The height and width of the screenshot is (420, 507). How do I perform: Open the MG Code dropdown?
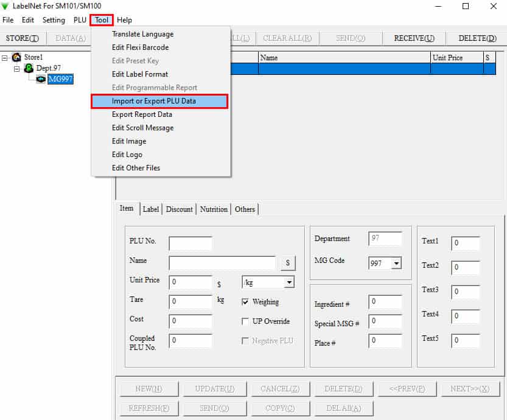[396, 264]
